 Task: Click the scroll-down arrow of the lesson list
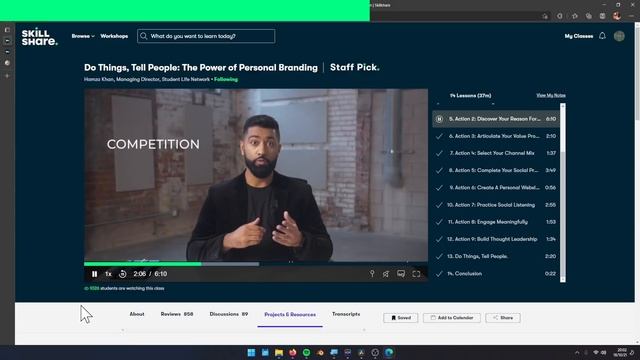tap(563, 280)
